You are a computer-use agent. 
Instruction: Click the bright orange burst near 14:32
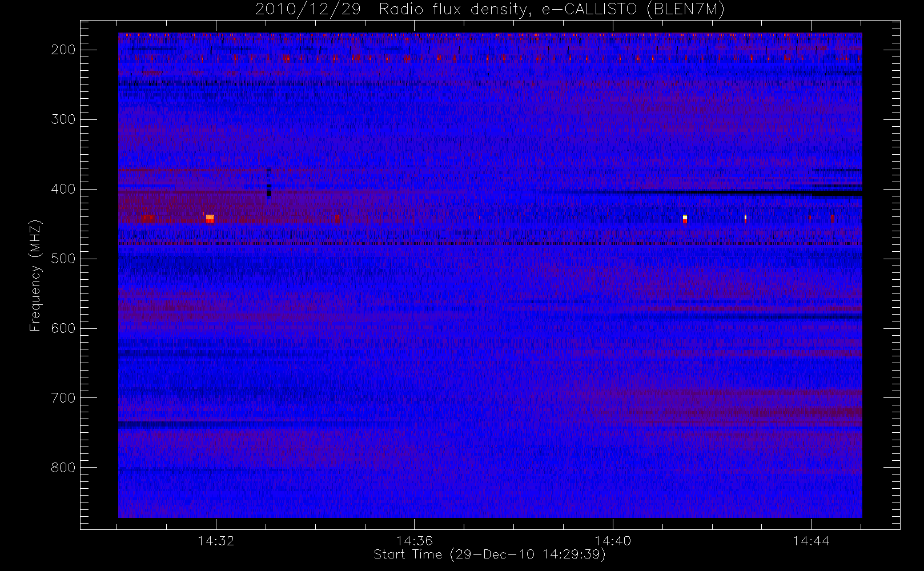pyautogui.click(x=210, y=218)
